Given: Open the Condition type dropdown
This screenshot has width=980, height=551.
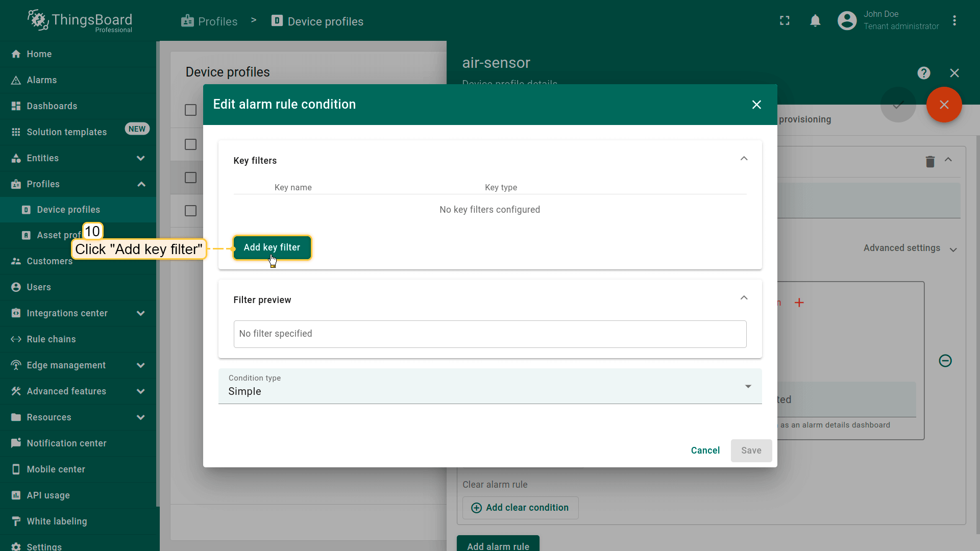Looking at the screenshot, I should pyautogui.click(x=489, y=387).
